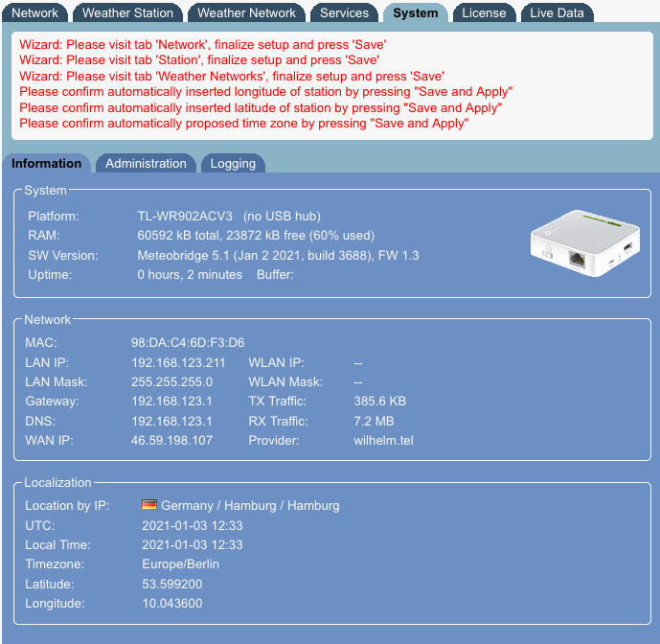Image resolution: width=660 pixels, height=644 pixels.
Task: Open the License tab
Action: 484,12
